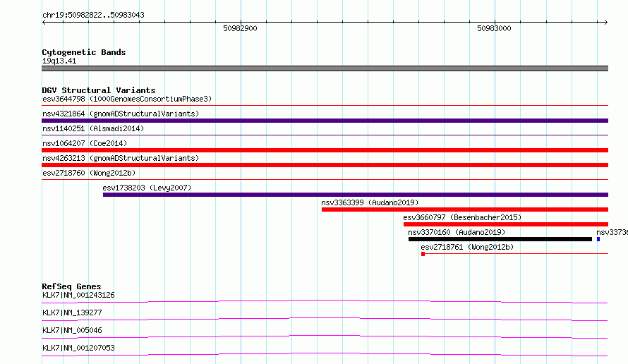Screen dimensions: 628x364
Task: Open nsv4321864 (gnomADStructuralVariants) label
Action: pos(121,114)
